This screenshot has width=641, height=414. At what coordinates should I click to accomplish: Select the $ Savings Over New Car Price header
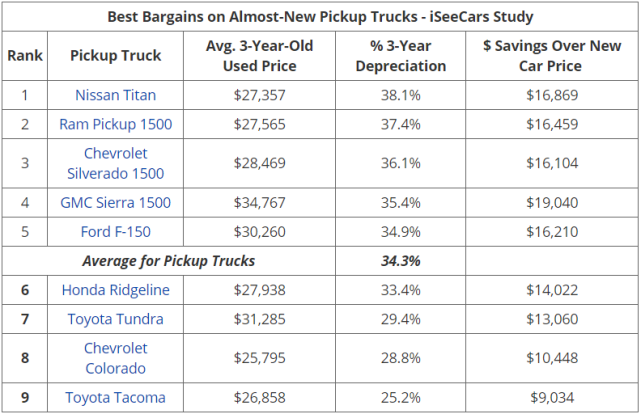coord(552,56)
